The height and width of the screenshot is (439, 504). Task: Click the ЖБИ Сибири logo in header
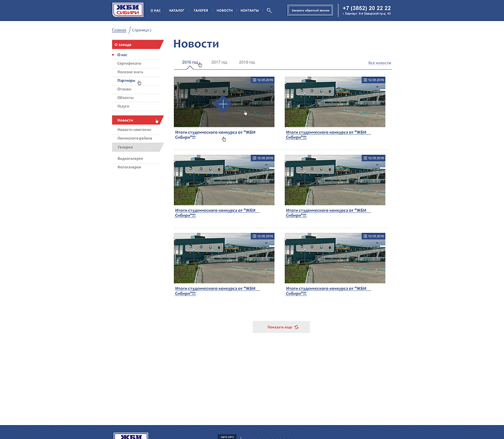click(128, 9)
